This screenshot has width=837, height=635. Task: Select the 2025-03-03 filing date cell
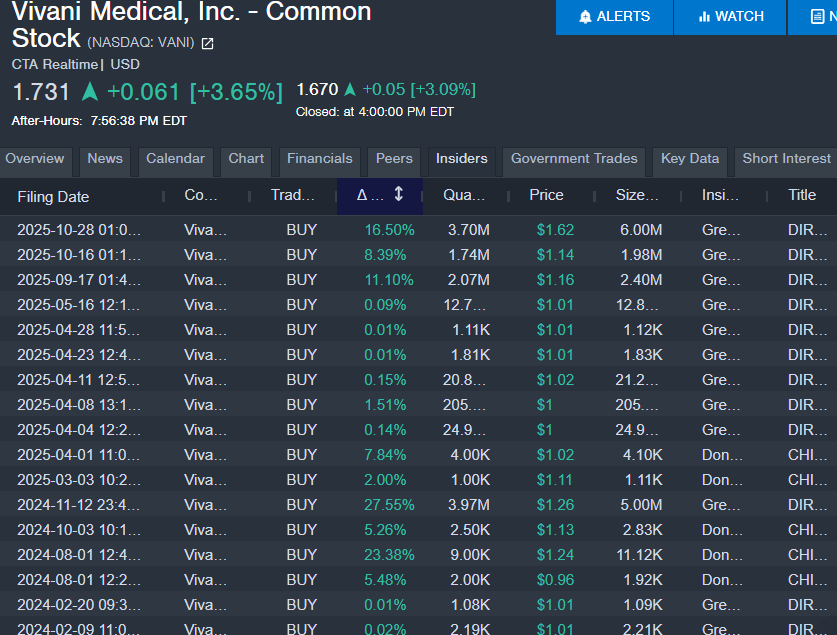[79, 480]
